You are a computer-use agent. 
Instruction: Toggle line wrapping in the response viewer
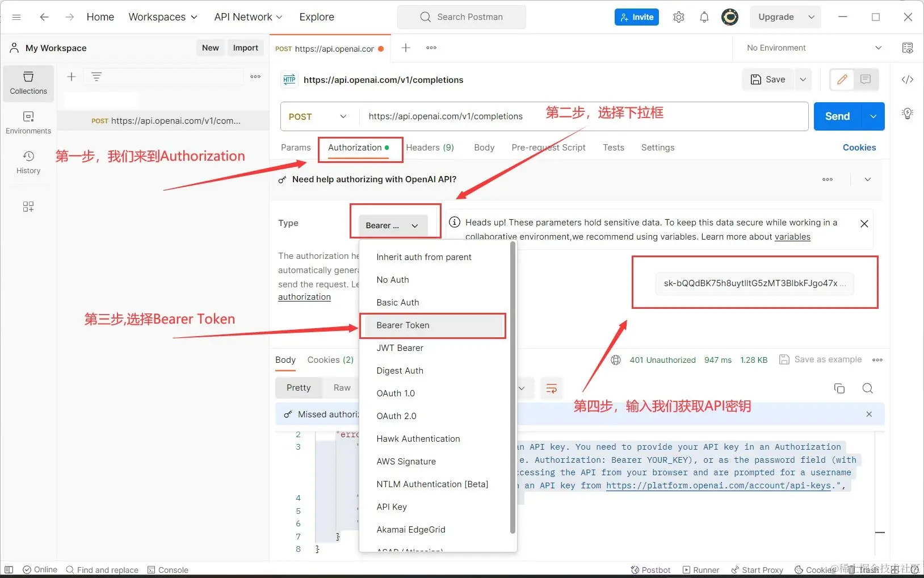(551, 388)
